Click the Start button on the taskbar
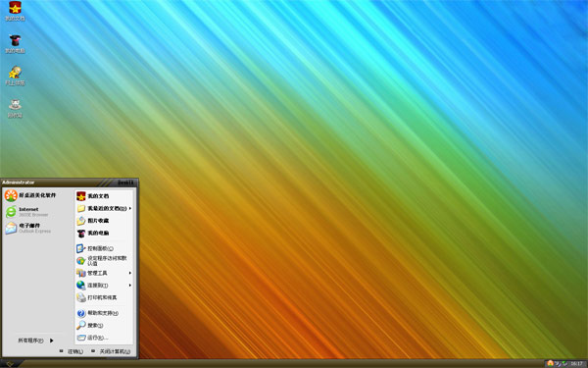588x368 pixels. 10,363
